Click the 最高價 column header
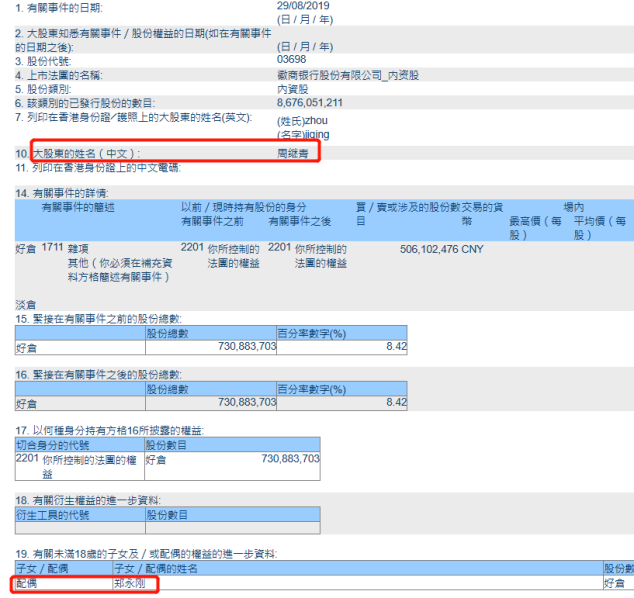Screen dimensions: 634x598 pyautogui.click(x=535, y=228)
